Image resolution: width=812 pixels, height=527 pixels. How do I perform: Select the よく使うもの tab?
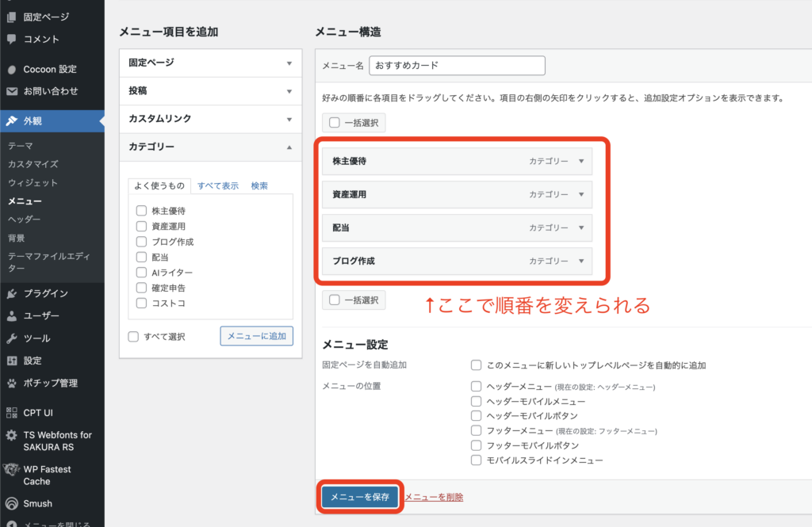159,186
